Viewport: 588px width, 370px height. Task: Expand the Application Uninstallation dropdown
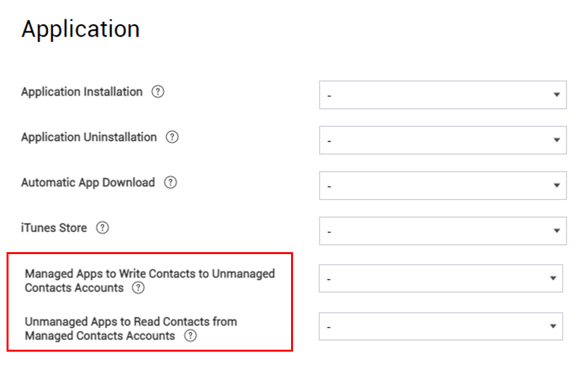443,140
